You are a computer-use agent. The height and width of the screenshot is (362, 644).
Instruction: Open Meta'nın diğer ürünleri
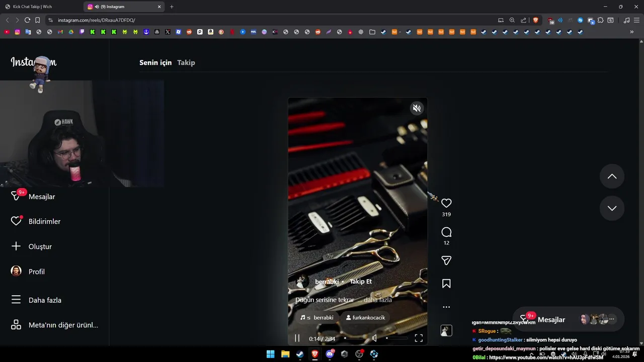coord(54,325)
